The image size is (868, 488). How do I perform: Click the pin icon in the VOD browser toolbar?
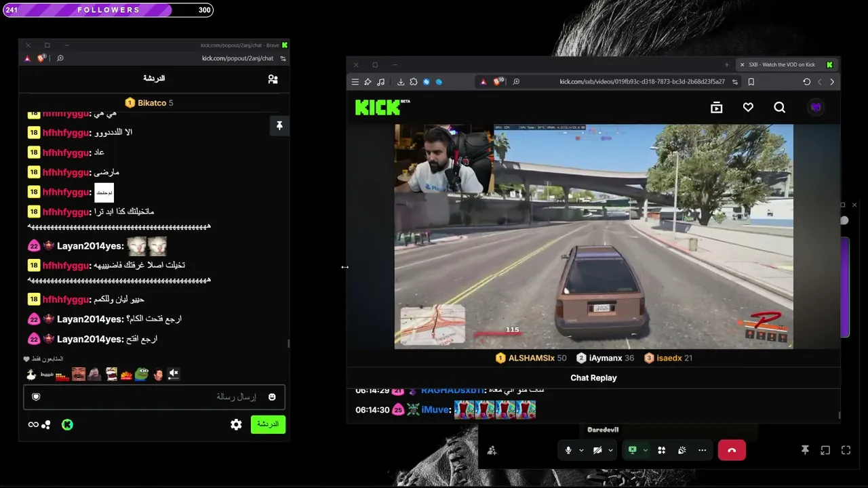[368, 82]
